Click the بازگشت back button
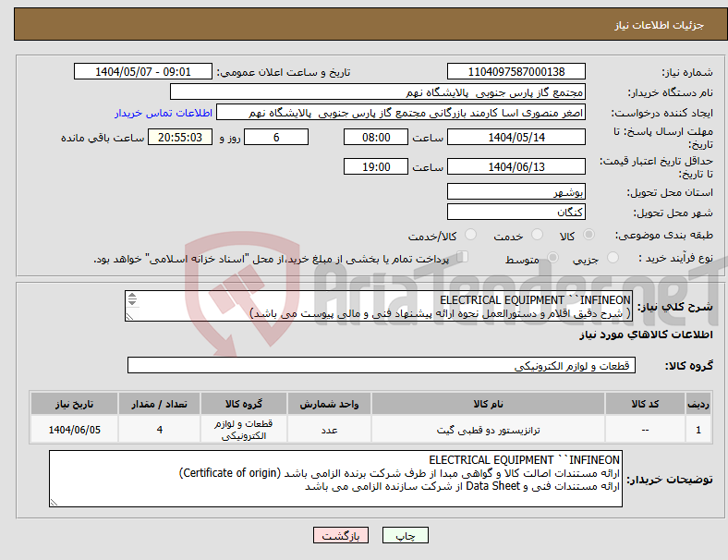728x560 pixels. [341, 535]
